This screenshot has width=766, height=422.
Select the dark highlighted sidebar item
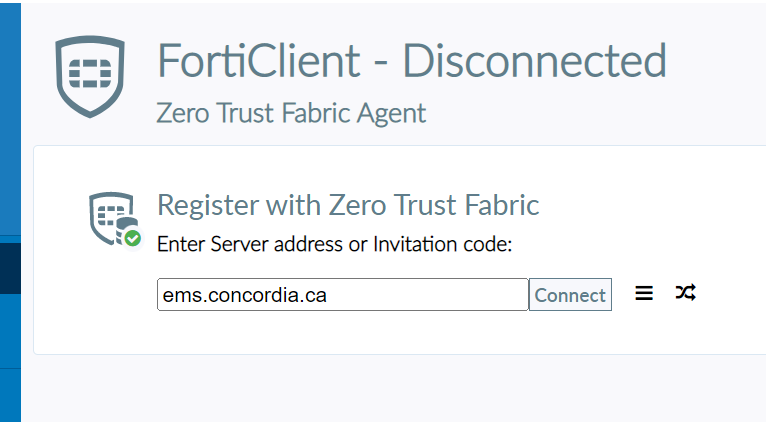pyautogui.click(x=10, y=268)
